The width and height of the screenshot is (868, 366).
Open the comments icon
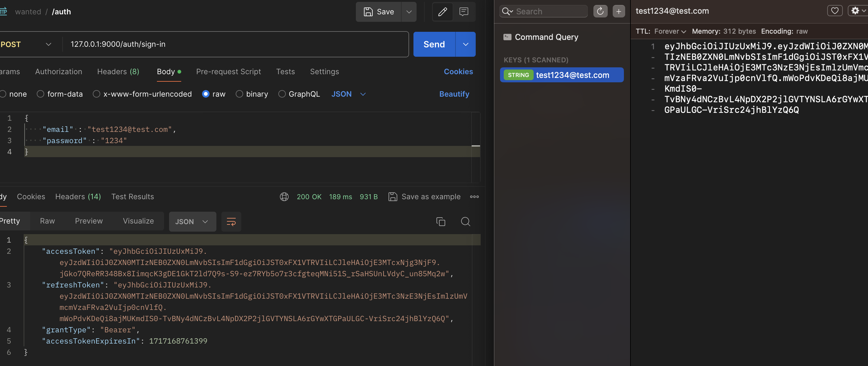click(x=464, y=12)
